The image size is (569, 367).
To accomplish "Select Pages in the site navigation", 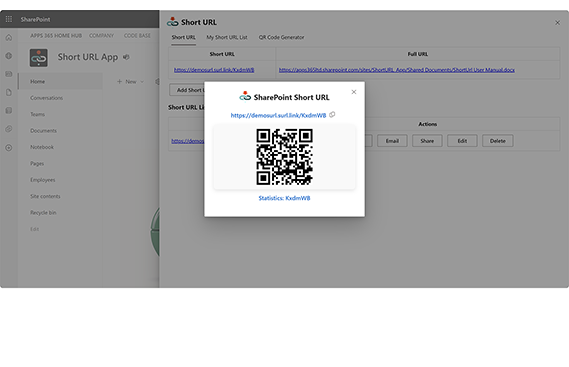I will click(x=37, y=164).
